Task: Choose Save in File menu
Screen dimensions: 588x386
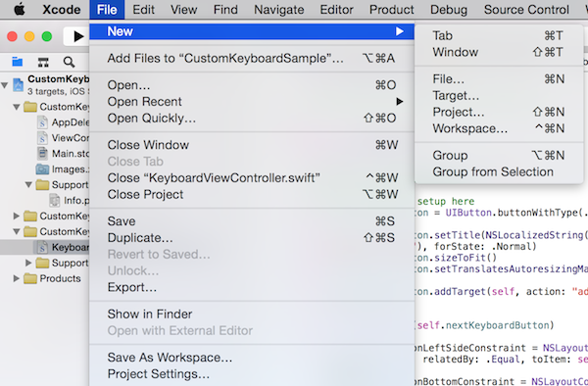Action: (x=252, y=221)
